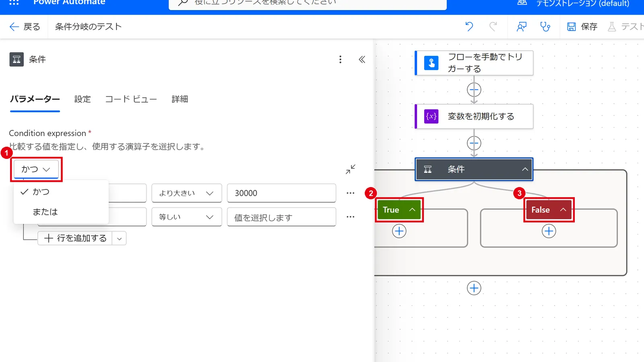Viewport: 644px width, 362px height.
Task: Switch to the 設定 tab
Action: [x=83, y=99]
